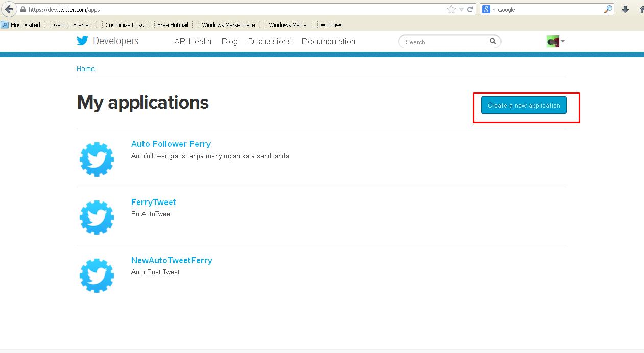
Task: Open the NewAutoTweetFerry application link
Action: click(172, 260)
